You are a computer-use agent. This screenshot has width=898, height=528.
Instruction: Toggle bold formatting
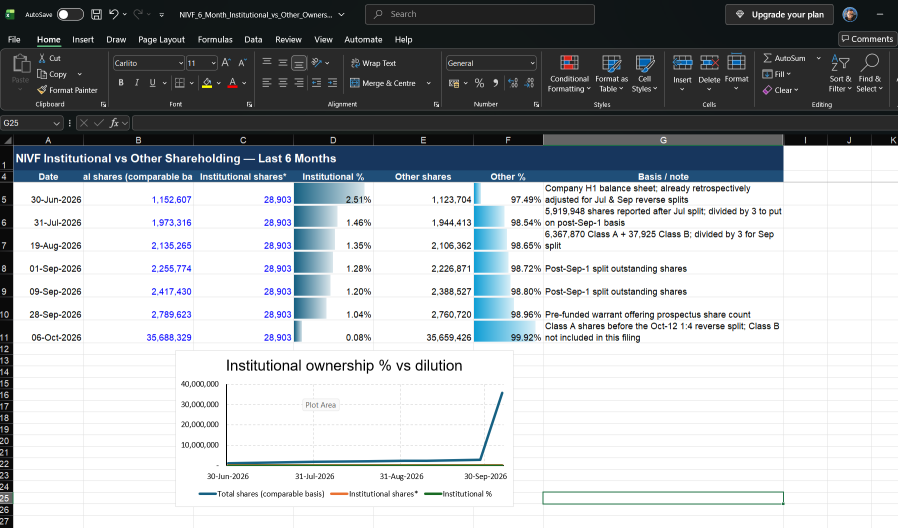point(121,83)
